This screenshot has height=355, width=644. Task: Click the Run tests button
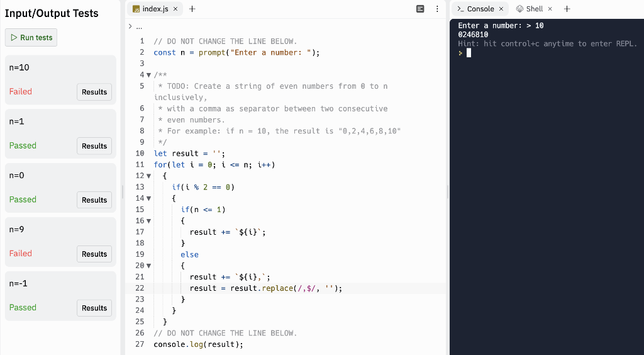[x=31, y=37]
